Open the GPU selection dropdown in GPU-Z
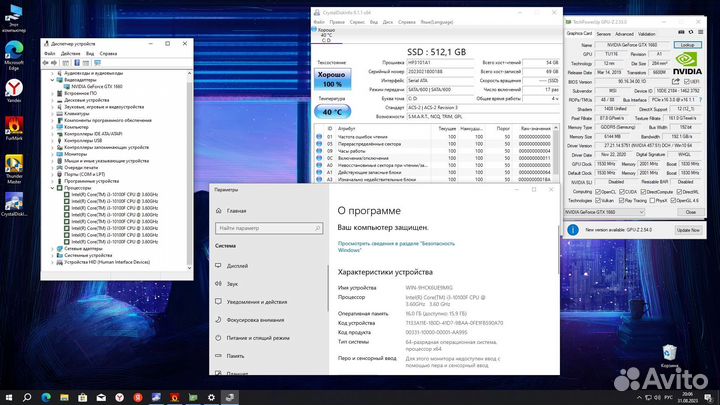The width and height of the screenshot is (720, 405). (x=604, y=212)
